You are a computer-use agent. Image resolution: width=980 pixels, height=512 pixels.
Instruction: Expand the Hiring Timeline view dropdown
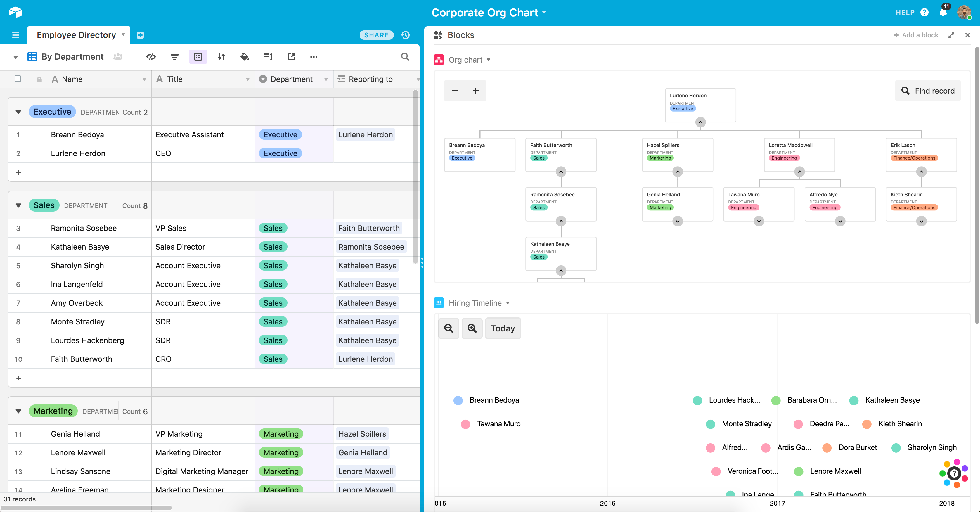508,303
